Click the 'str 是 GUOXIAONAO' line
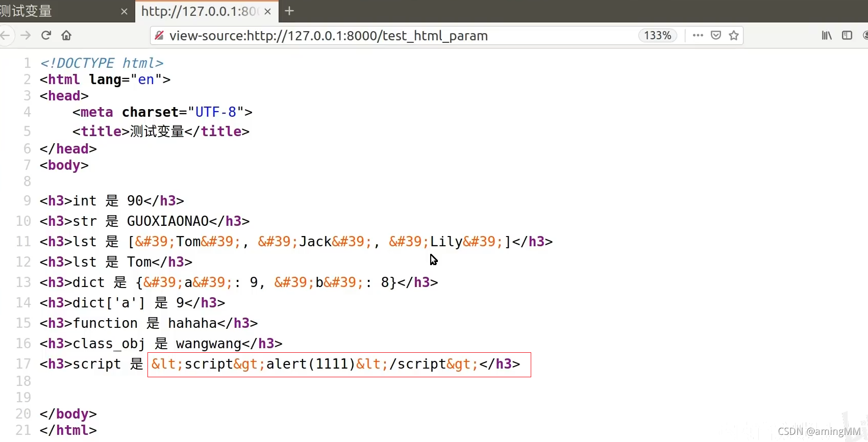The height and width of the screenshot is (442, 868). point(144,221)
